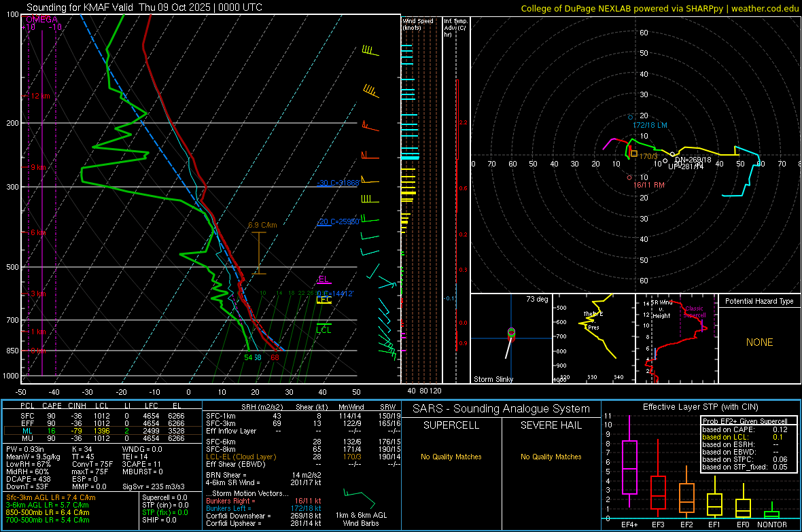Click the Storm Slinky label
The width and height of the screenshot is (802, 532).
(x=493, y=379)
